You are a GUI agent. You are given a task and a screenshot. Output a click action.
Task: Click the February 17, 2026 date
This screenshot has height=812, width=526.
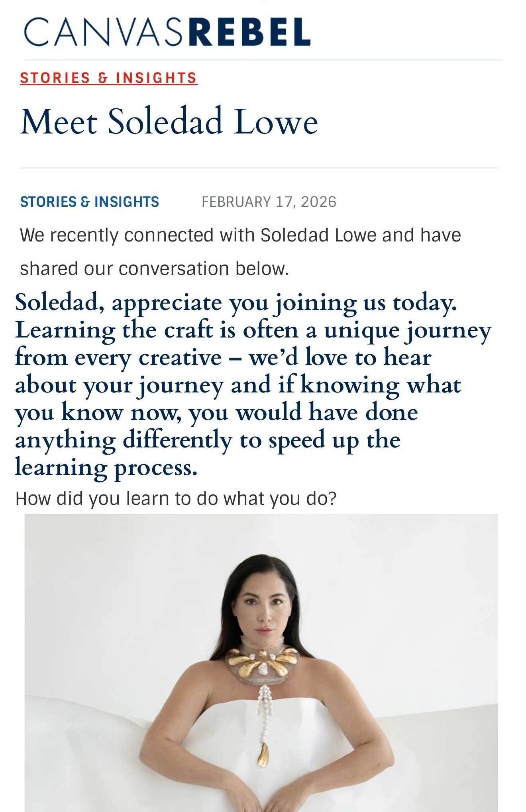269,202
